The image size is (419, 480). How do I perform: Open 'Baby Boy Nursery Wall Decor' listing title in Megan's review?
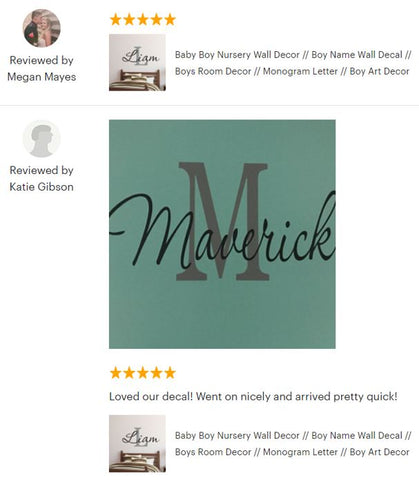(293, 63)
